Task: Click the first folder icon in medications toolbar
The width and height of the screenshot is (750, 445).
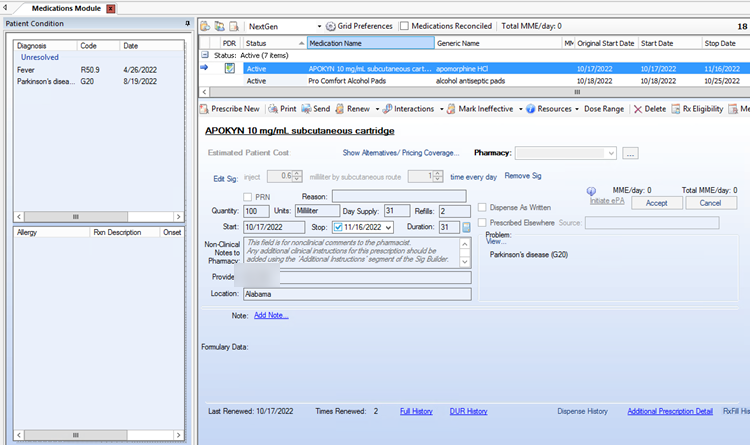Action: point(205,26)
